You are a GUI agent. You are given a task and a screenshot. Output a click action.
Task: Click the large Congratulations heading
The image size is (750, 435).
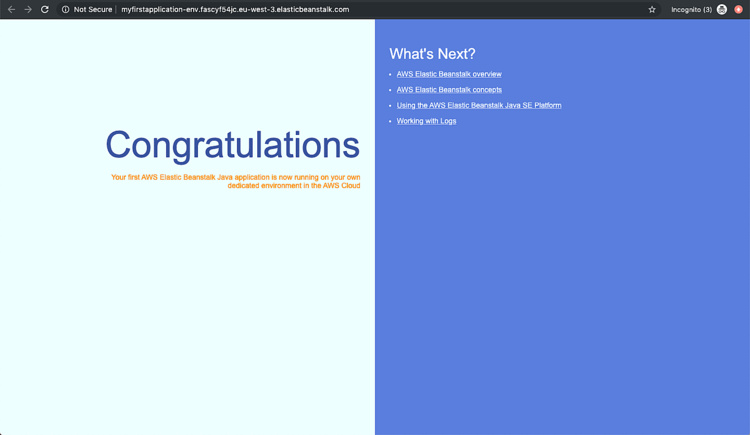[x=232, y=145]
